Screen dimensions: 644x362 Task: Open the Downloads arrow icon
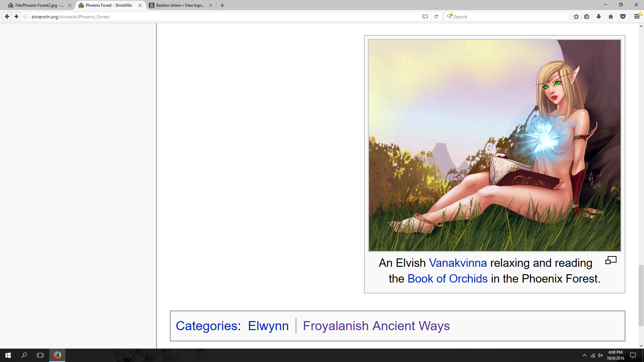(x=599, y=16)
